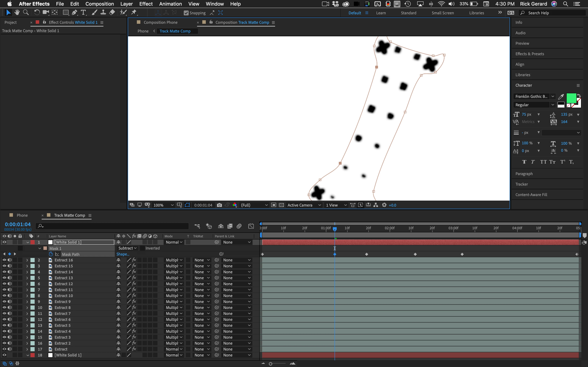Viewport: 588px width, 367px height.
Task: Enable the Inverted checkbox for Mask 1
Action: point(142,248)
